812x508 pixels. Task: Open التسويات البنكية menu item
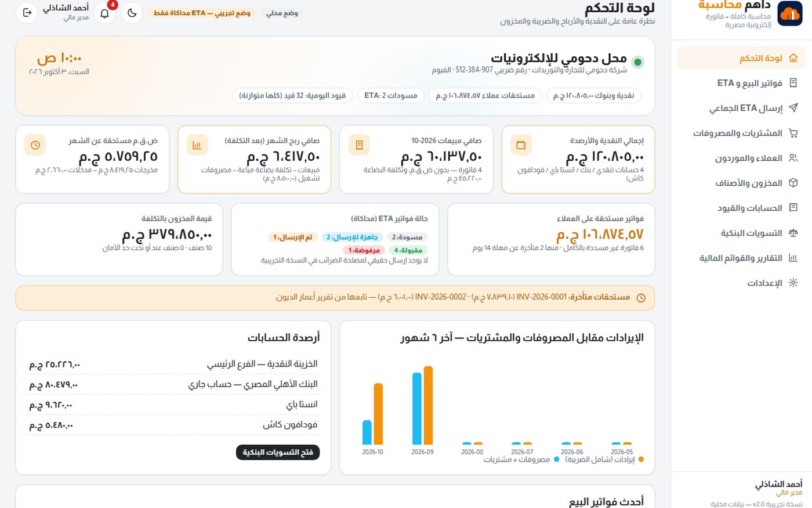(741, 233)
